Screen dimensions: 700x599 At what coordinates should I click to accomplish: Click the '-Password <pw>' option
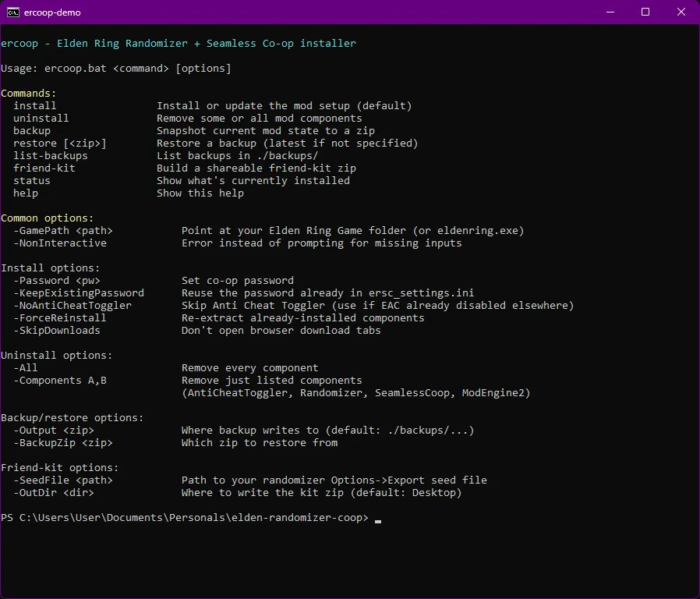pyautogui.click(x=57, y=281)
